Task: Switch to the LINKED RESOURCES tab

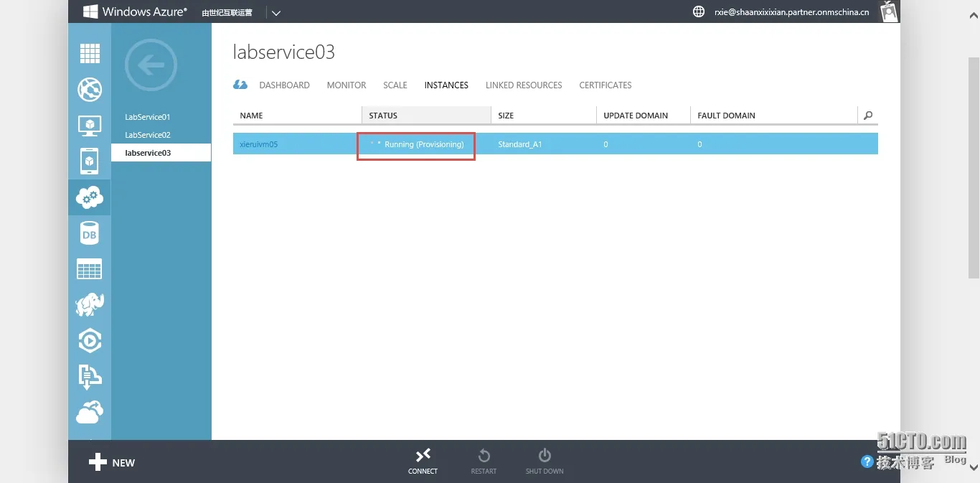Action: pyautogui.click(x=524, y=85)
